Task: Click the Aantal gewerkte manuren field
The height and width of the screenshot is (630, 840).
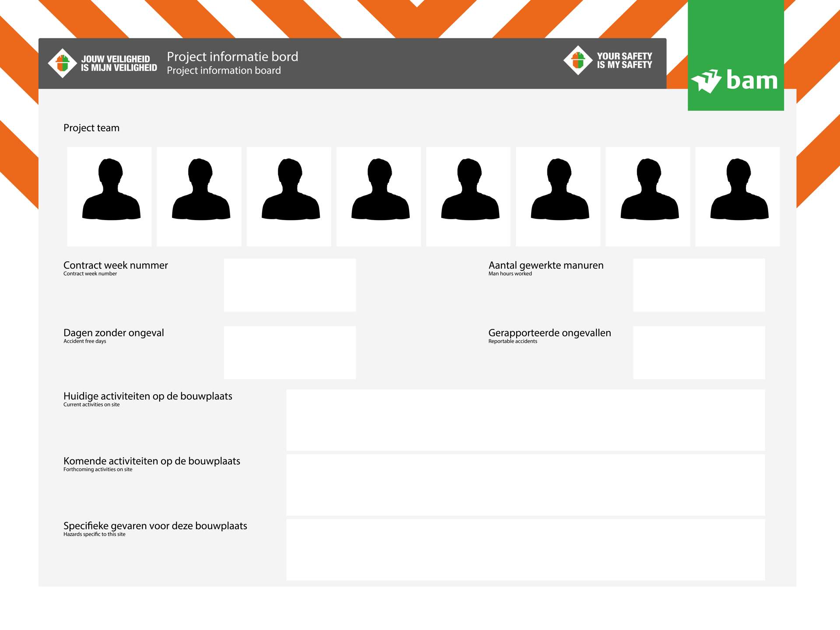Action: point(699,285)
